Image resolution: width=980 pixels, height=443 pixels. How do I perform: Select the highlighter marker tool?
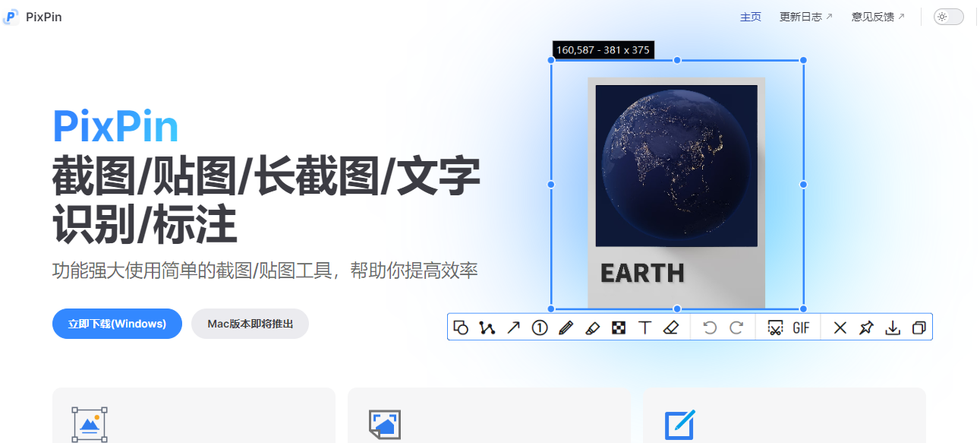point(593,328)
